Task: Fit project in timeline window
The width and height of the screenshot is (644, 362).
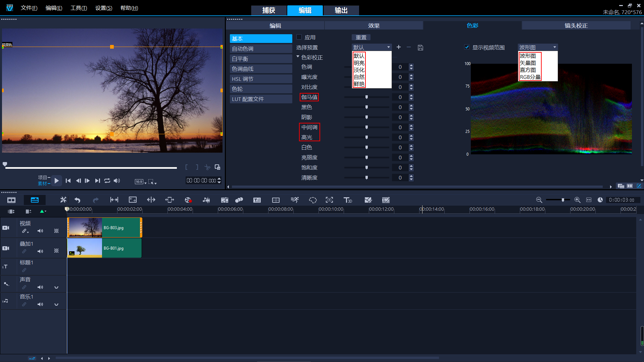Action: [x=589, y=200]
